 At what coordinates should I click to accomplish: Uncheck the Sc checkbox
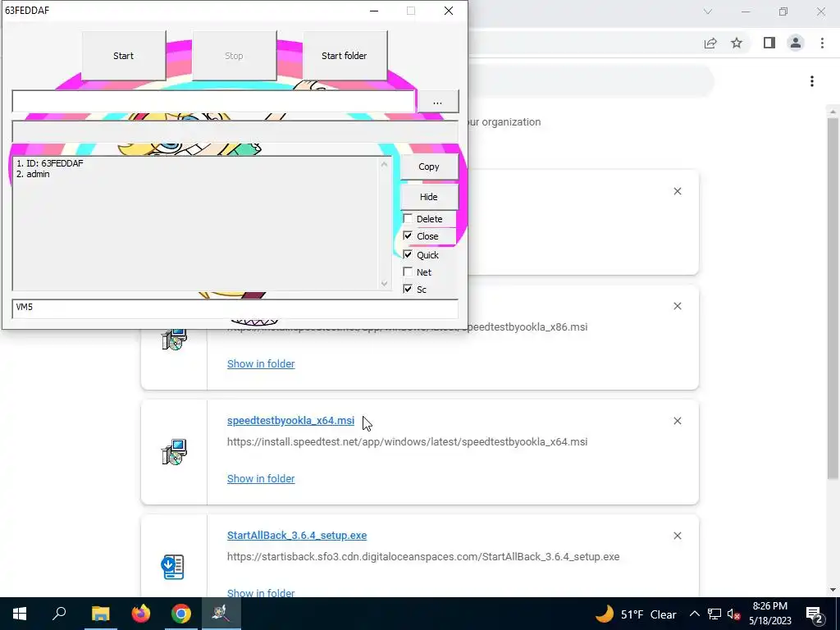[408, 289]
